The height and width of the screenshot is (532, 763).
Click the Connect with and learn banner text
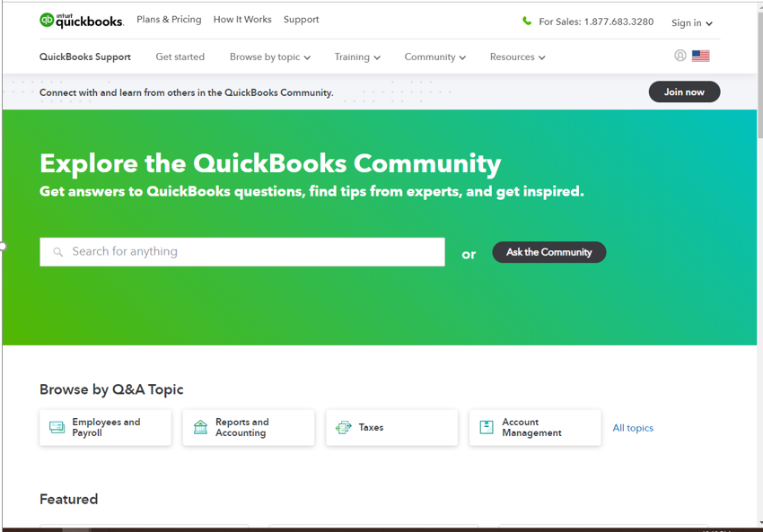click(x=187, y=92)
